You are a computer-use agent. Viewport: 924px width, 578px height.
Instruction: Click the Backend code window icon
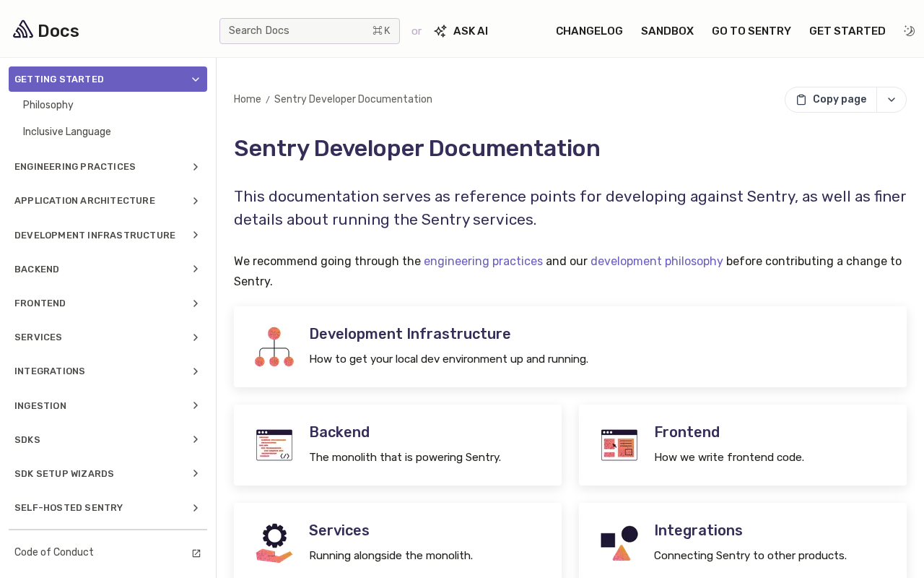274,445
